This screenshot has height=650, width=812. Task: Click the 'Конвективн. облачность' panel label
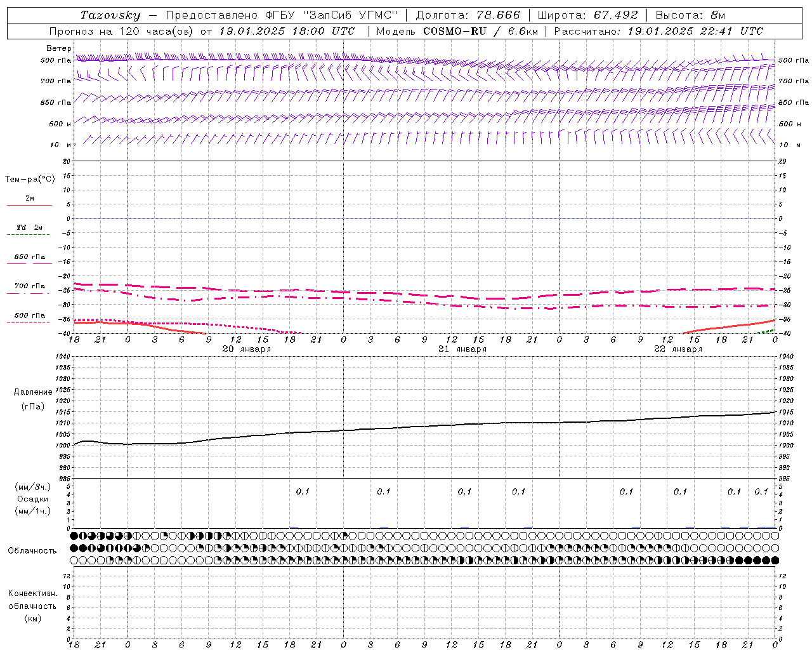[32, 600]
